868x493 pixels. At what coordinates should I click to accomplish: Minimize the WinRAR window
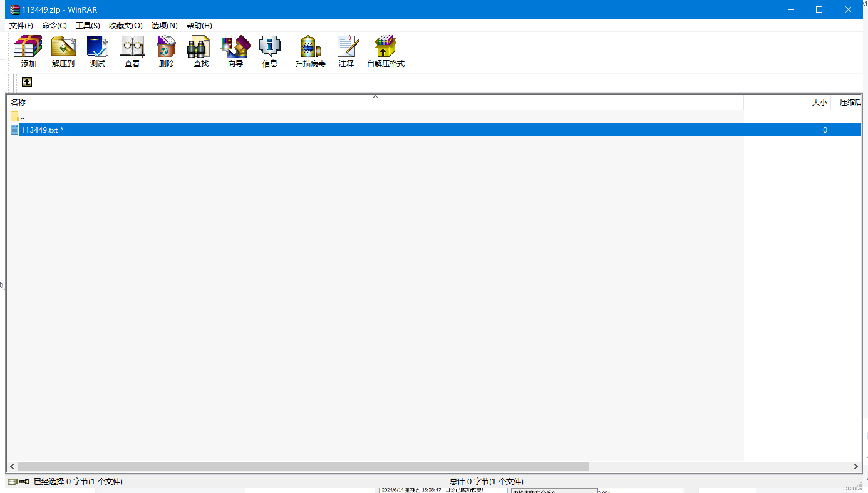point(790,9)
